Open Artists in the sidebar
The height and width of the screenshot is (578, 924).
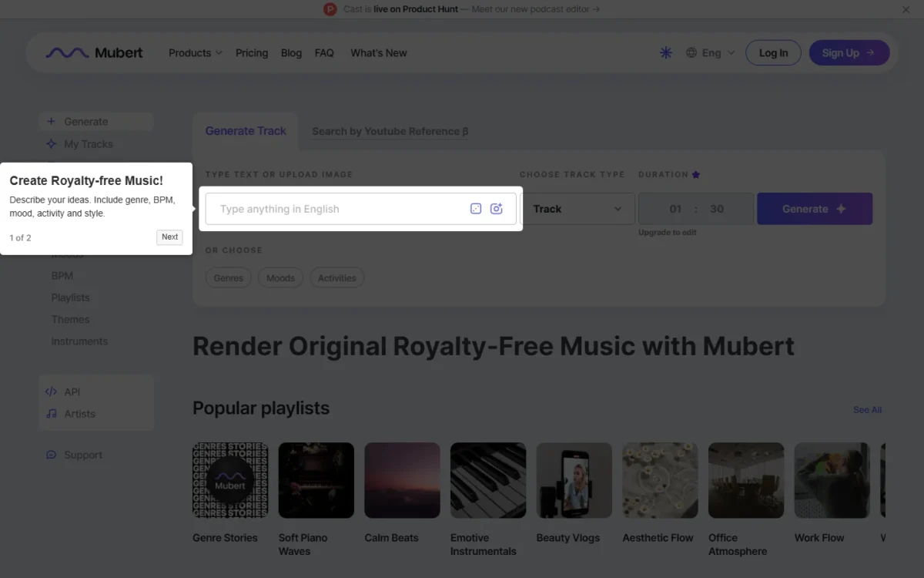[x=80, y=414]
